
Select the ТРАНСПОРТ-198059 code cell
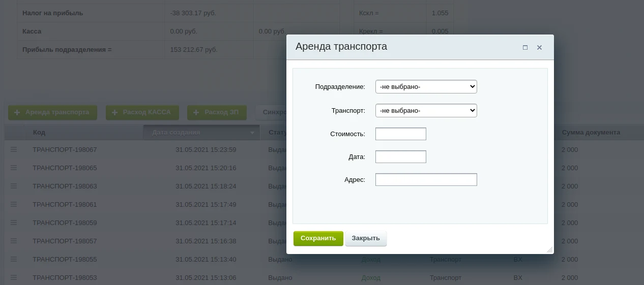(65, 223)
